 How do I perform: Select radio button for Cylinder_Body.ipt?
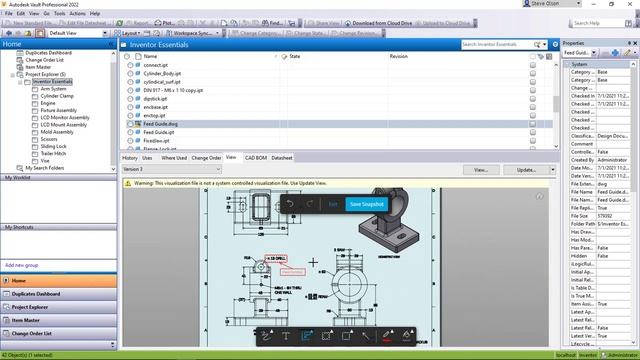coord(130,74)
